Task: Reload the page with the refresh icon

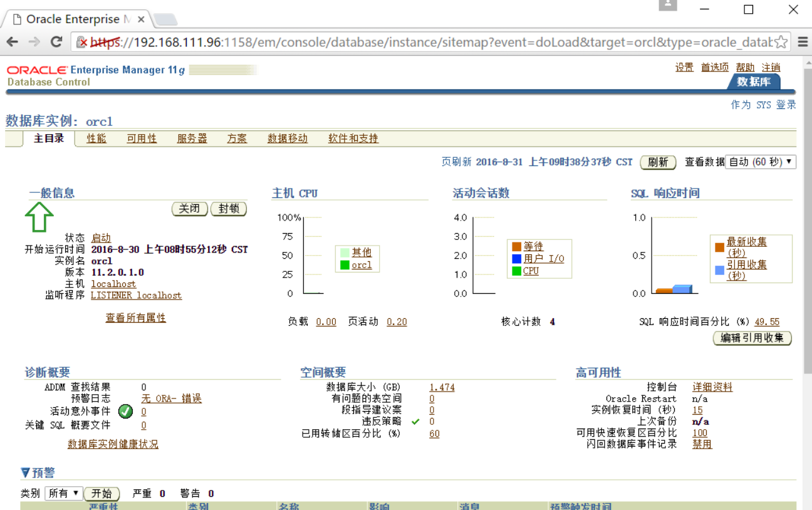Action: pyautogui.click(x=56, y=42)
